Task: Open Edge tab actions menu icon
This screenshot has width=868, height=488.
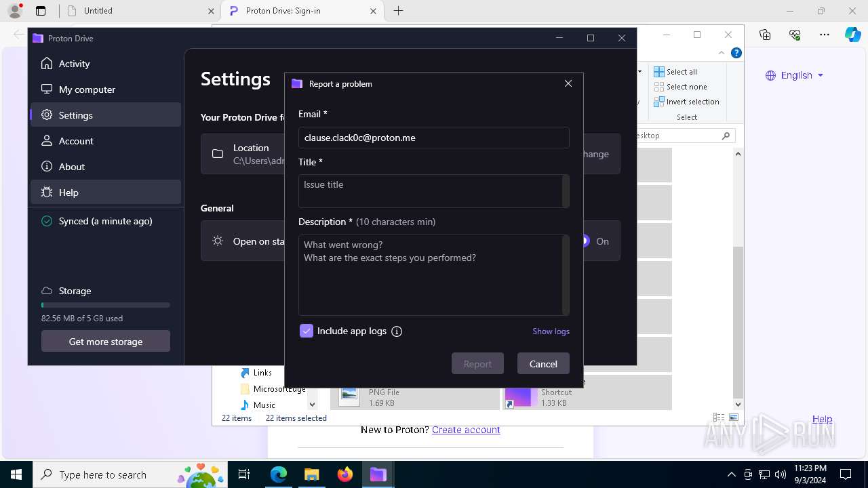Action: tap(41, 11)
